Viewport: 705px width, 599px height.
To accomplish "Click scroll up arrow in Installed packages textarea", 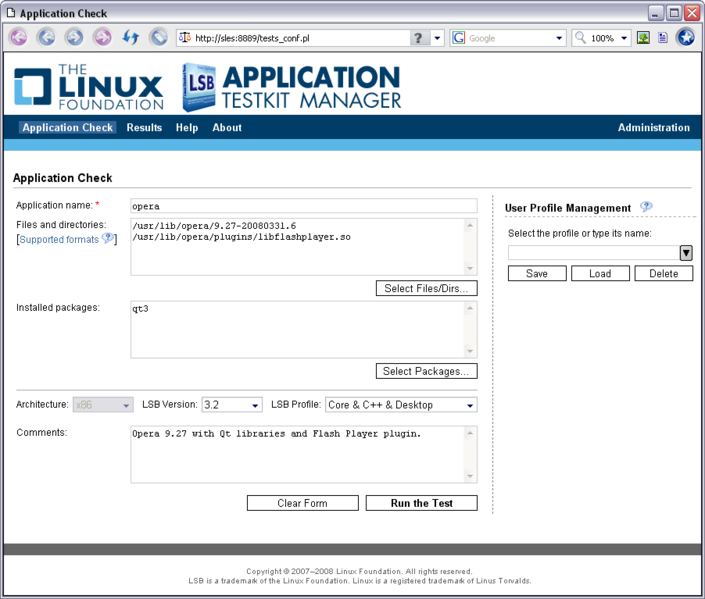I will point(470,308).
